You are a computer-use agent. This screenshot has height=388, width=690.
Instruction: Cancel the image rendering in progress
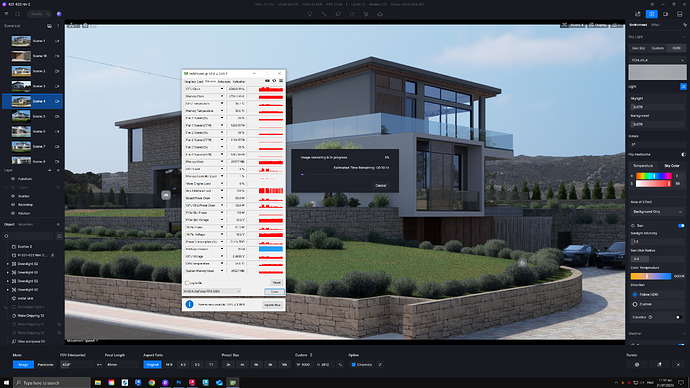tap(381, 185)
